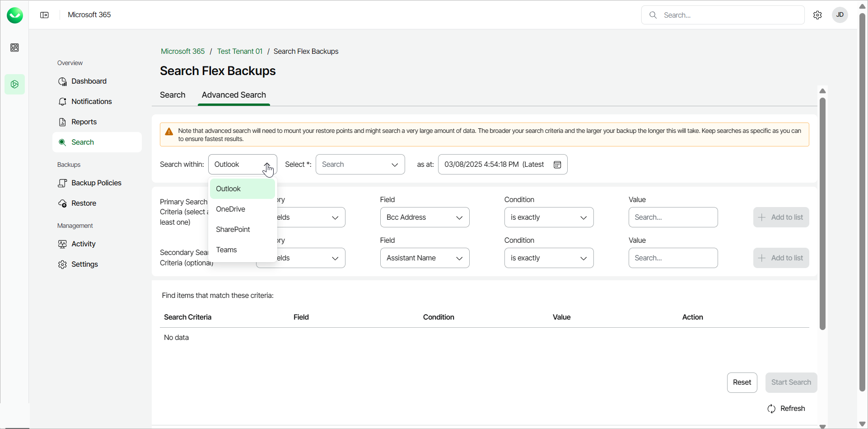Image resolution: width=868 pixels, height=429 pixels.
Task: Follow the Test Tenant 01 breadcrumb link
Action: point(239,52)
